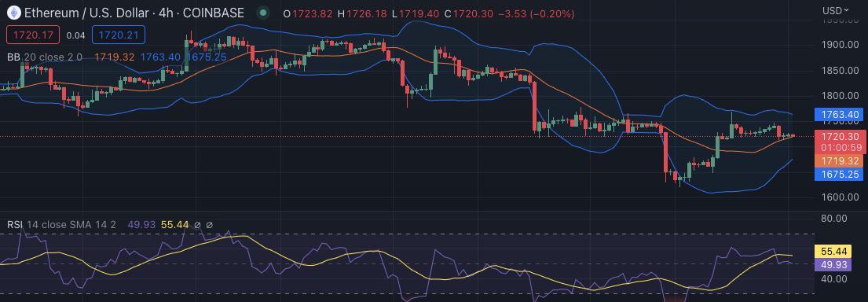Click the BB basis value 1719.32 in legend
868x302 pixels.
tap(115, 57)
